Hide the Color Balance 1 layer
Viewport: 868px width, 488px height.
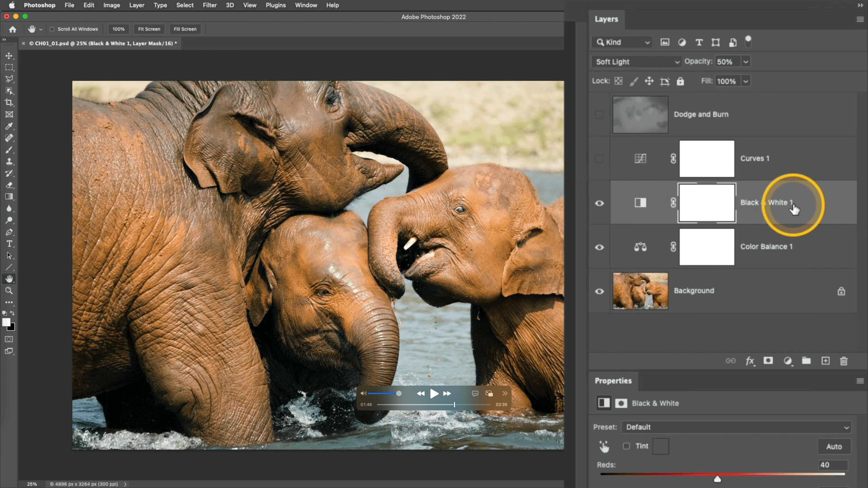[599, 247]
